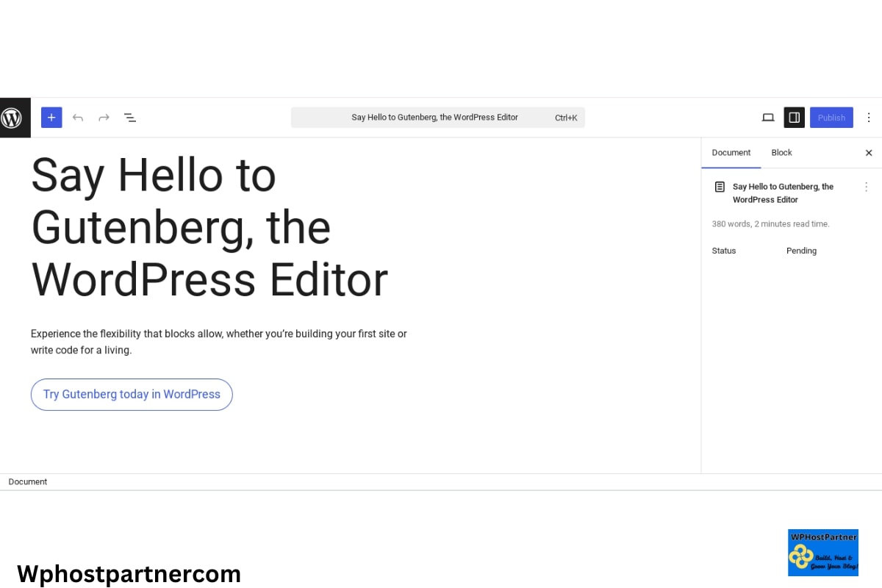The image size is (882, 588).
Task: Open the post actions kebab menu in sidebar
Action: pos(866,187)
